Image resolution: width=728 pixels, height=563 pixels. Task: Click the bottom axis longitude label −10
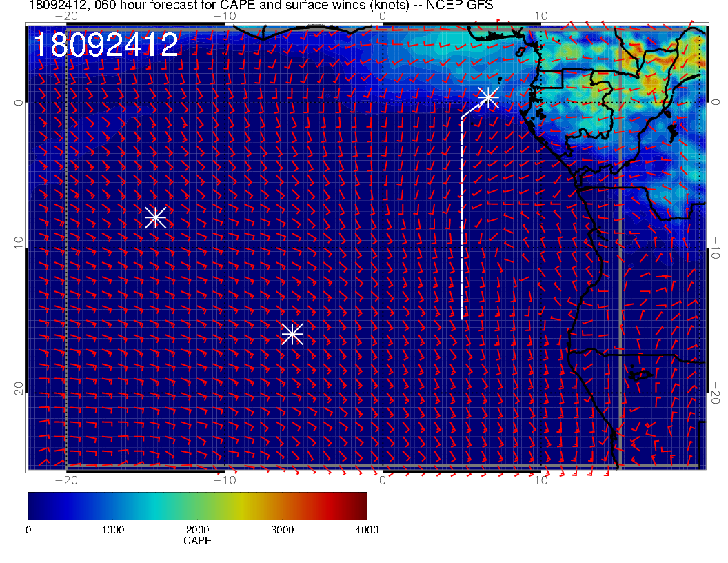224,480
